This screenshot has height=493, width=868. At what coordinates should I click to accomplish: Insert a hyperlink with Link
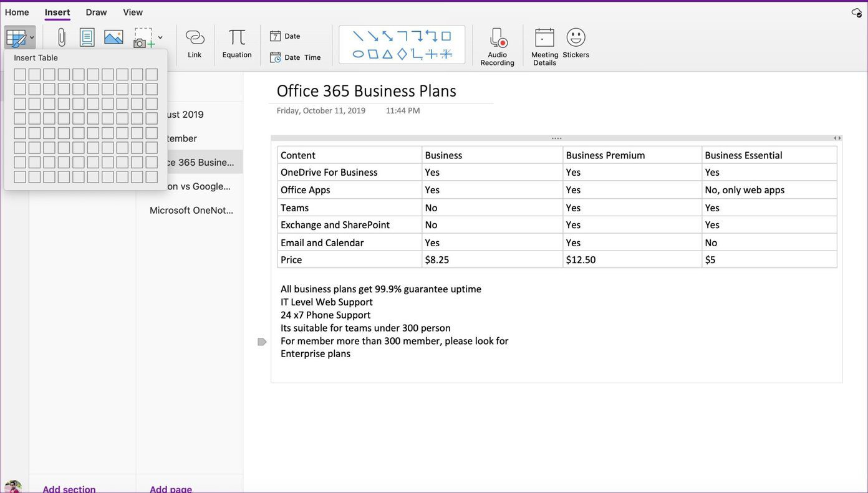[195, 44]
